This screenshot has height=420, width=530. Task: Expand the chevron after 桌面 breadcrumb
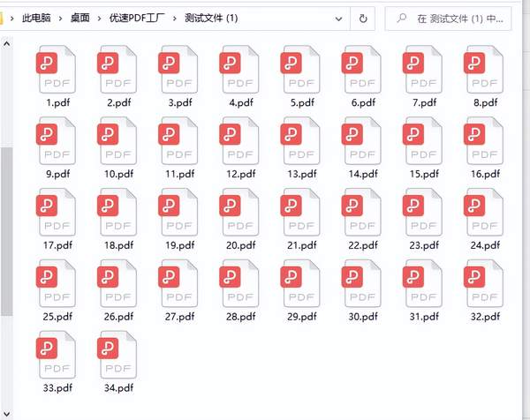click(x=99, y=18)
